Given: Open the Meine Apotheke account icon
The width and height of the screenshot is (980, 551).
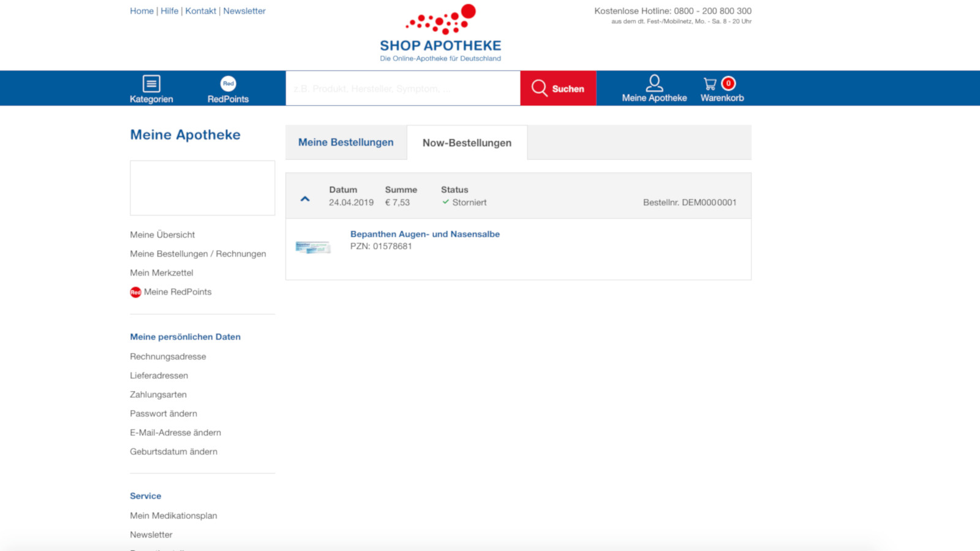Looking at the screenshot, I should pyautogui.click(x=654, y=83).
